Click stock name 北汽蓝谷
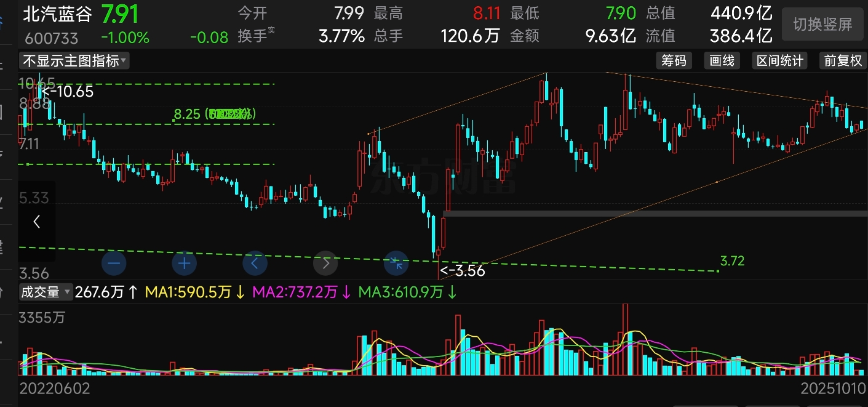 coord(57,14)
